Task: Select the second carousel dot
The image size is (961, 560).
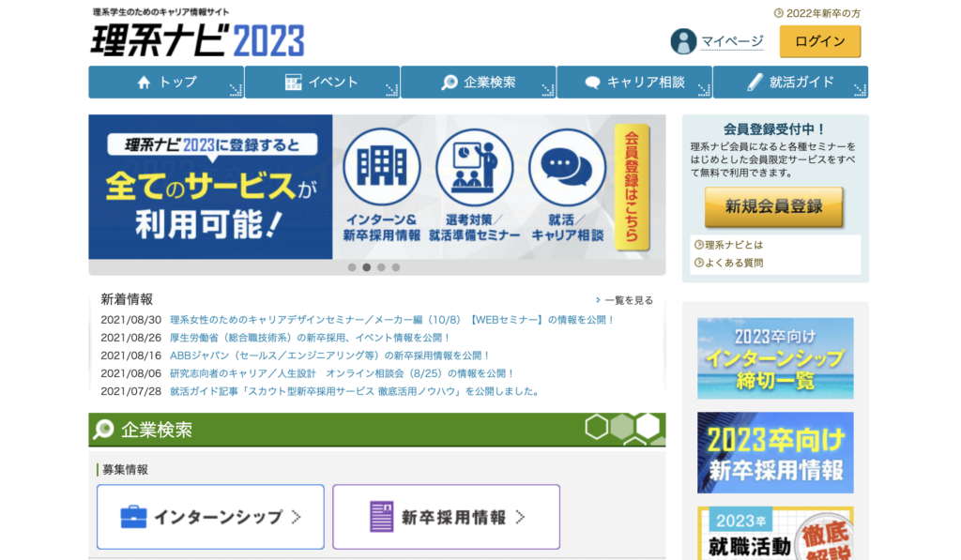Action: click(367, 267)
